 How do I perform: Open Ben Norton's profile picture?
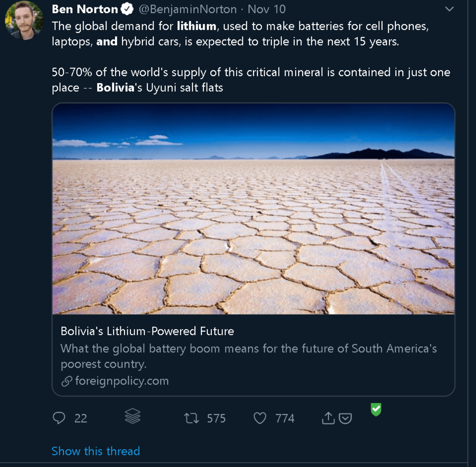(x=24, y=20)
